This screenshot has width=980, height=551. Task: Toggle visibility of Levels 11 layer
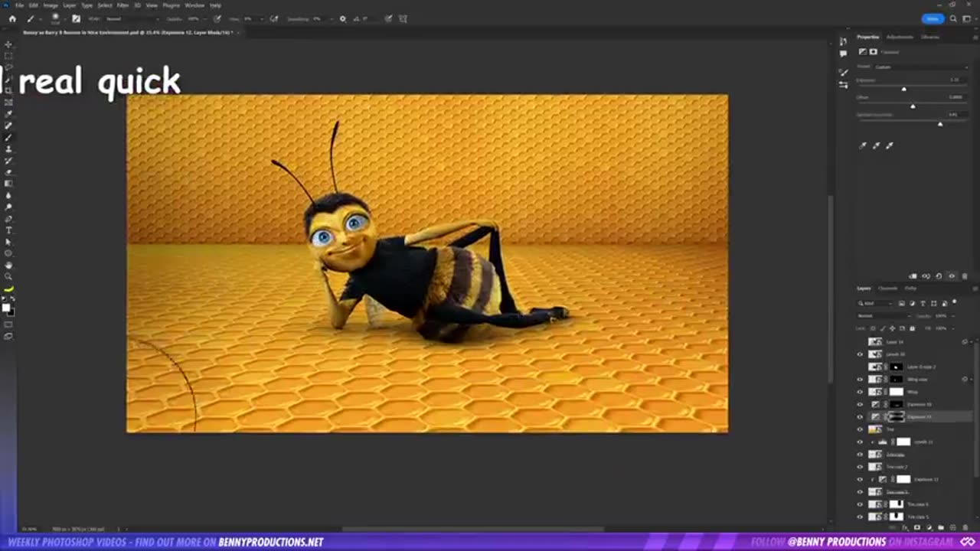coord(860,442)
